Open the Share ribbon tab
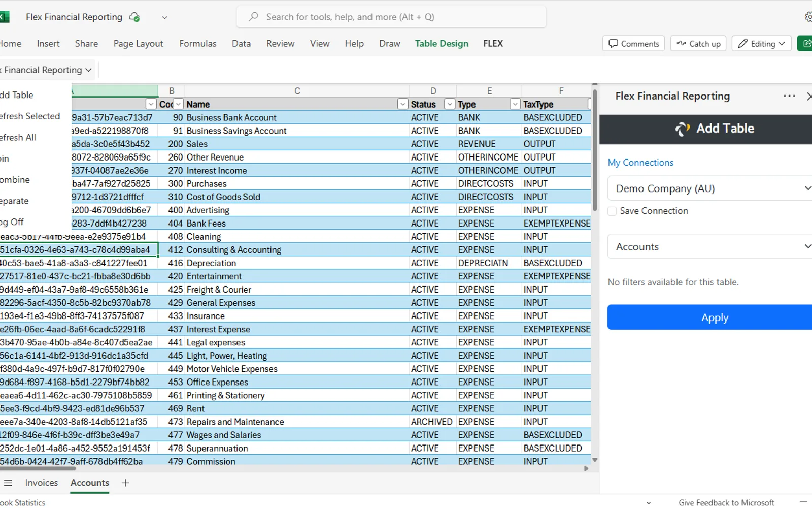Image resolution: width=812 pixels, height=508 pixels. (86, 43)
